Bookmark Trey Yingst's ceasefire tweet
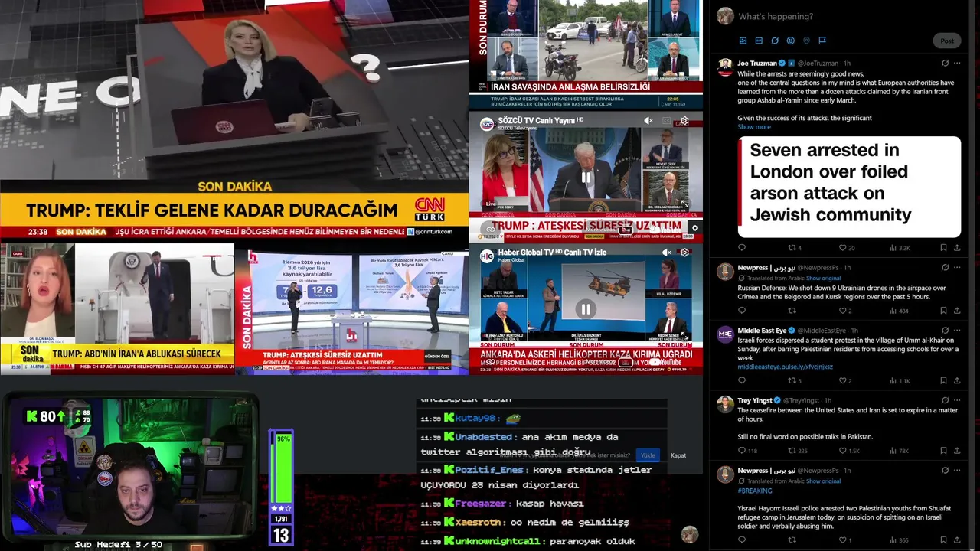This screenshot has height=551, width=980. [x=943, y=451]
